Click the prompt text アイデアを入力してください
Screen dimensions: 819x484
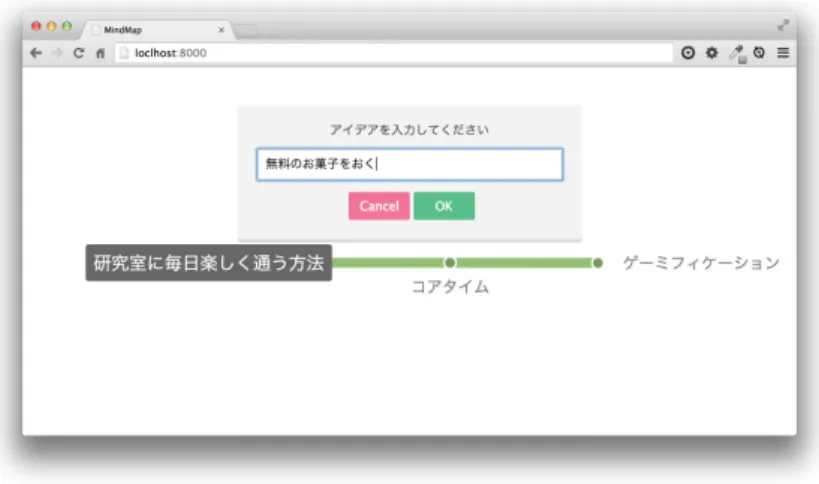(409, 129)
